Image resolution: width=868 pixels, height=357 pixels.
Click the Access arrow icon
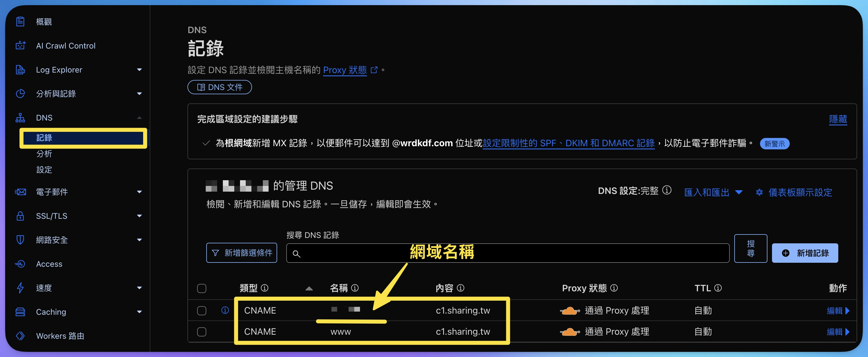tap(20, 264)
